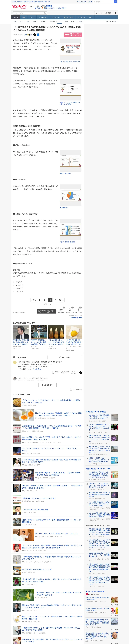
Task: Open article page 4
Action: (56, 300)
